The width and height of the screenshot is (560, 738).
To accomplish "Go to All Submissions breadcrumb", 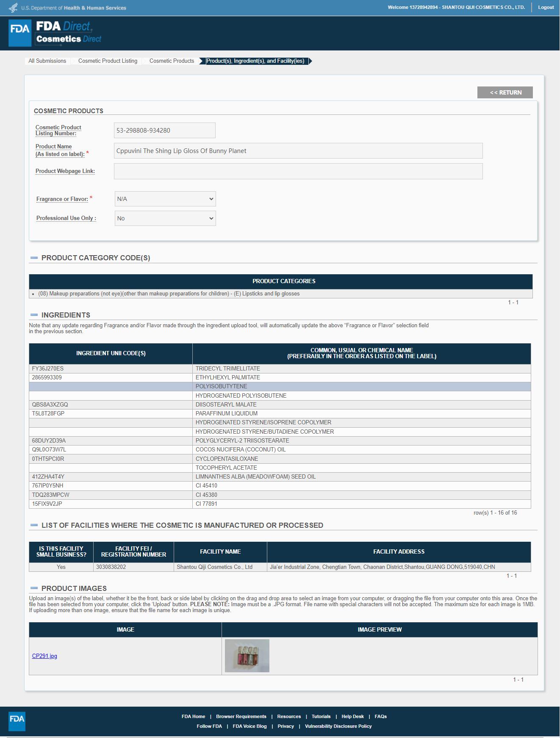I will pos(47,61).
